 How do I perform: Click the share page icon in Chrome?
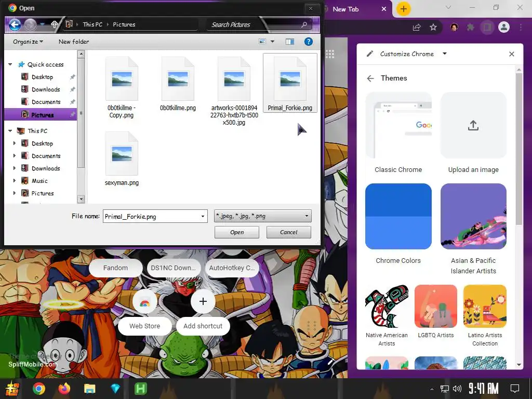(x=416, y=27)
